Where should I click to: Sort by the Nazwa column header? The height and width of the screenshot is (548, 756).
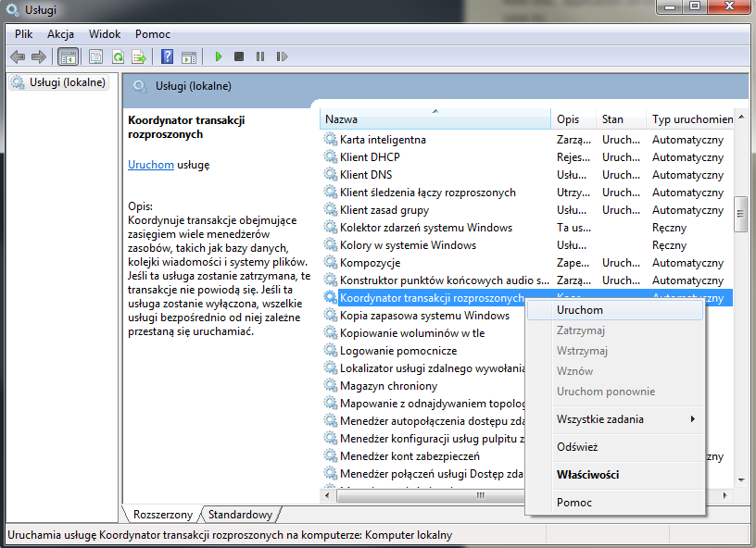[435, 119]
